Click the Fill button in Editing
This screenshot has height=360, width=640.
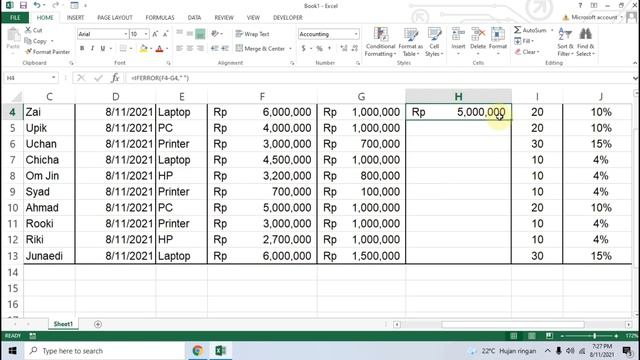[524, 41]
